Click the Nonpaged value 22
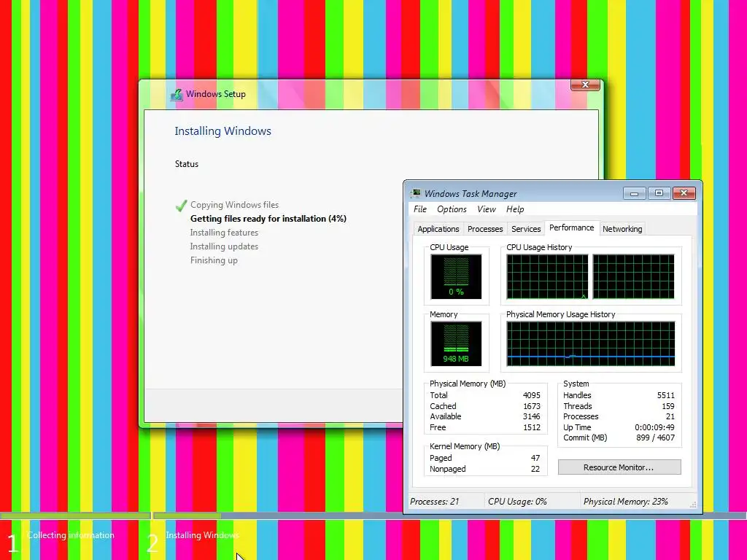747x560 pixels. pos(535,469)
